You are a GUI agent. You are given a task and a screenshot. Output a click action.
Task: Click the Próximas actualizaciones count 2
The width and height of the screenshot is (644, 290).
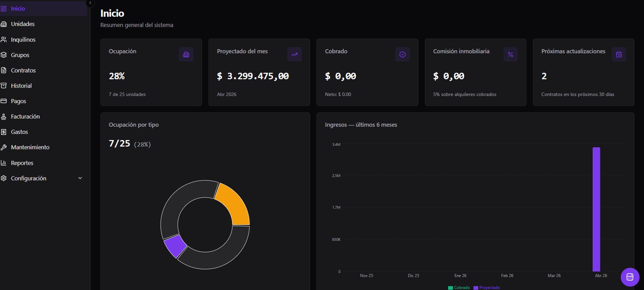pyautogui.click(x=544, y=76)
